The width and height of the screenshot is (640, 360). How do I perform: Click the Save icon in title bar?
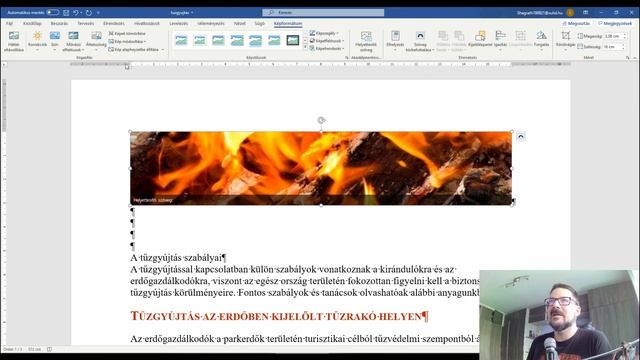[x=66, y=13]
